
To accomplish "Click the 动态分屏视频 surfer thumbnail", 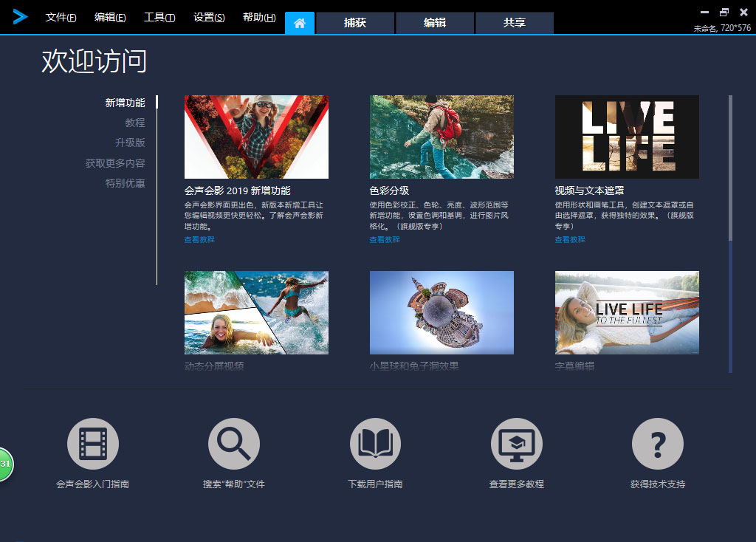I will pos(256,312).
